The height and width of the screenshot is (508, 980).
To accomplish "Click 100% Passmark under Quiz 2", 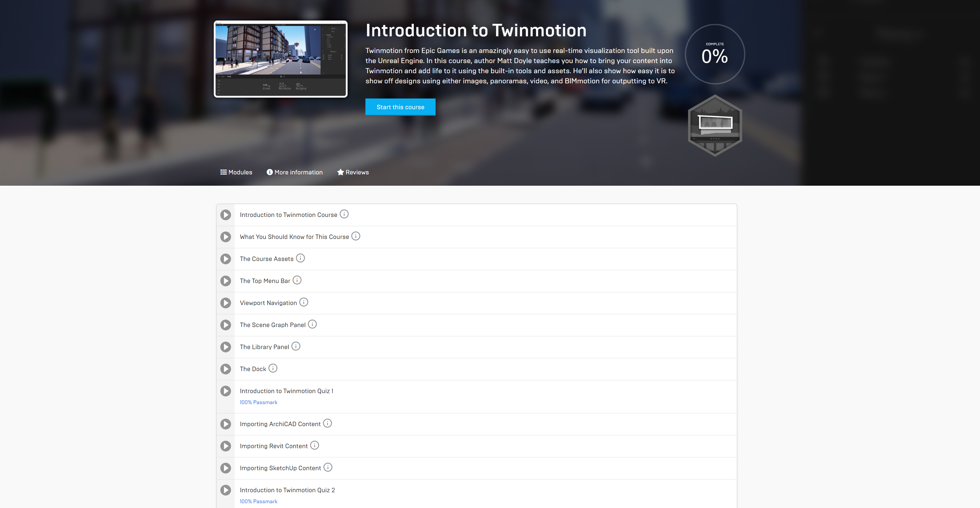I will tap(258, 501).
